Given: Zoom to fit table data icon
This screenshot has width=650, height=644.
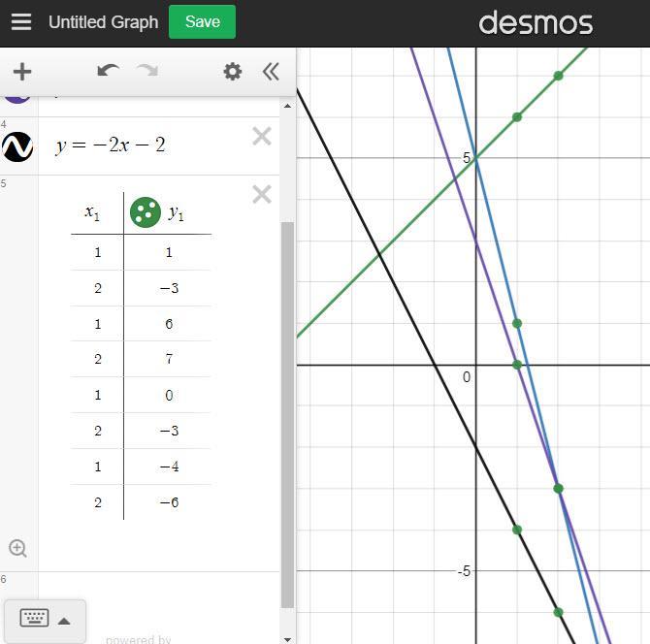Looking at the screenshot, I should pos(17,548).
